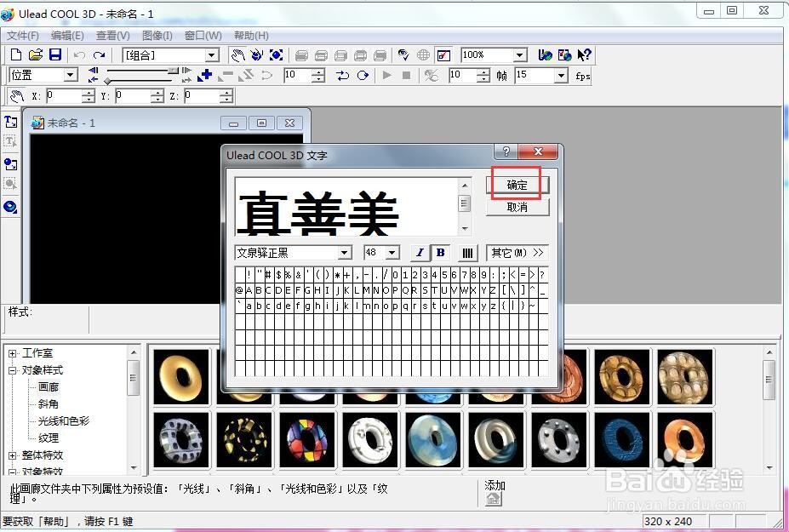Open the font size dropdown showing 48
The height and width of the screenshot is (532, 789).
coord(392,253)
